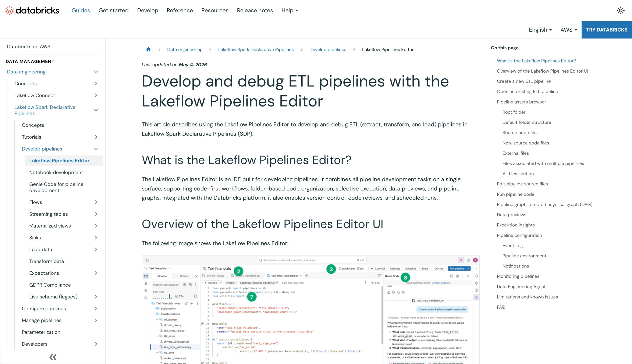Collapse Lakeflow Spark Declarative Pipelines chevron

click(x=96, y=110)
